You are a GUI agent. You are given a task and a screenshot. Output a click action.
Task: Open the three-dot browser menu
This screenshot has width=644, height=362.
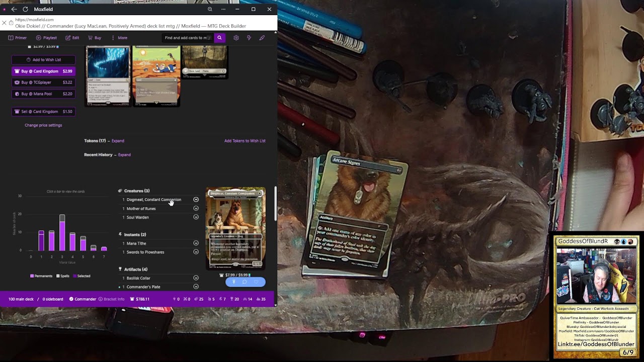point(223,9)
